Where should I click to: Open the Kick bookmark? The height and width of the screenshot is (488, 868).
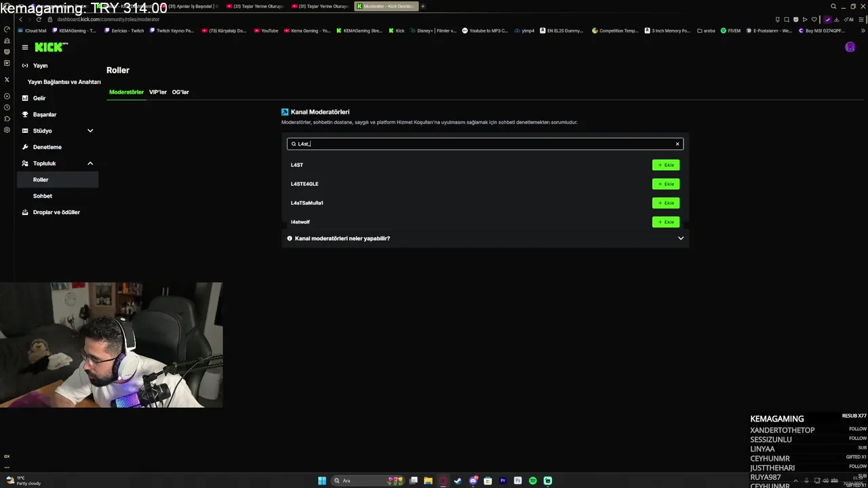point(397,30)
